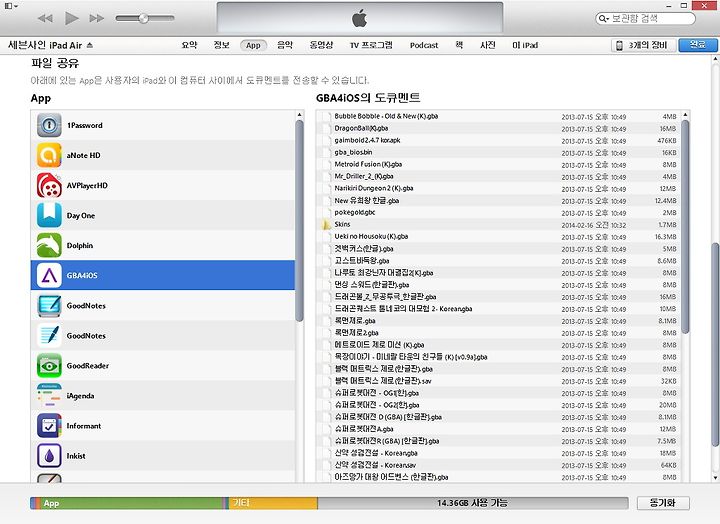Click the documents list scrollbar thumb
Image resolution: width=720 pixels, height=524 pixels.
point(685,226)
